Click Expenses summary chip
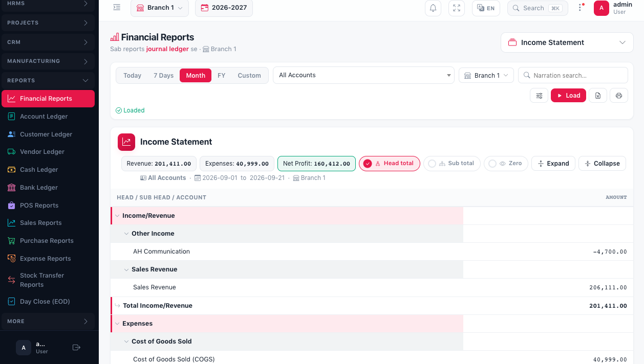Image resolution: width=644 pixels, height=364 pixels. coord(237,164)
